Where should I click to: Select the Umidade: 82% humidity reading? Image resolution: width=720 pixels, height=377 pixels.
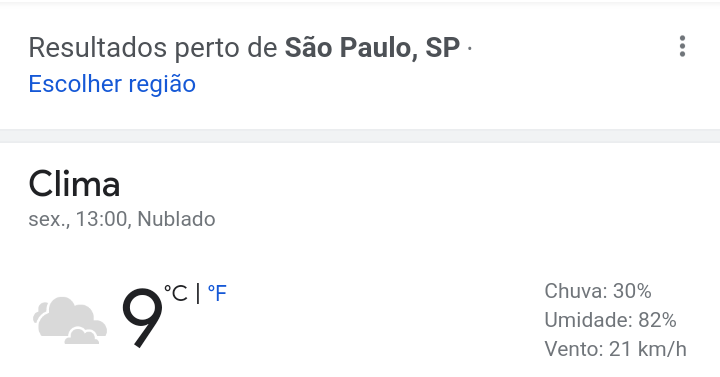tap(610, 320)
